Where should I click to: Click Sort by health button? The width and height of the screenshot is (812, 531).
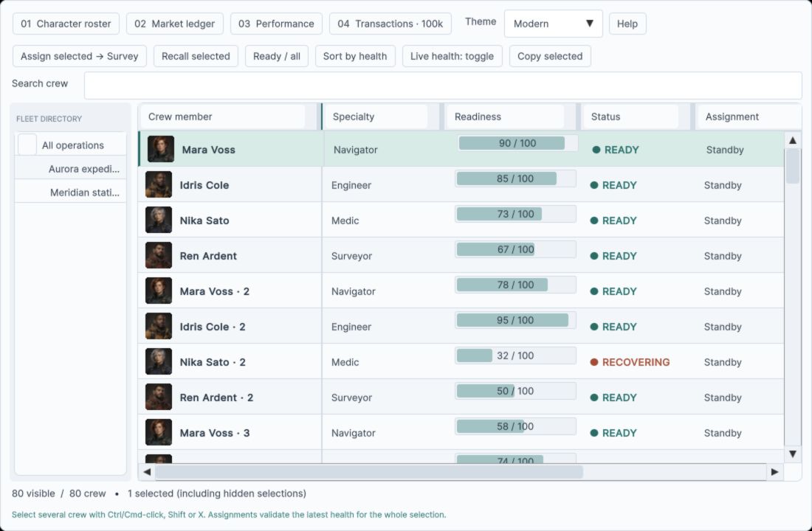click(355, 56)
